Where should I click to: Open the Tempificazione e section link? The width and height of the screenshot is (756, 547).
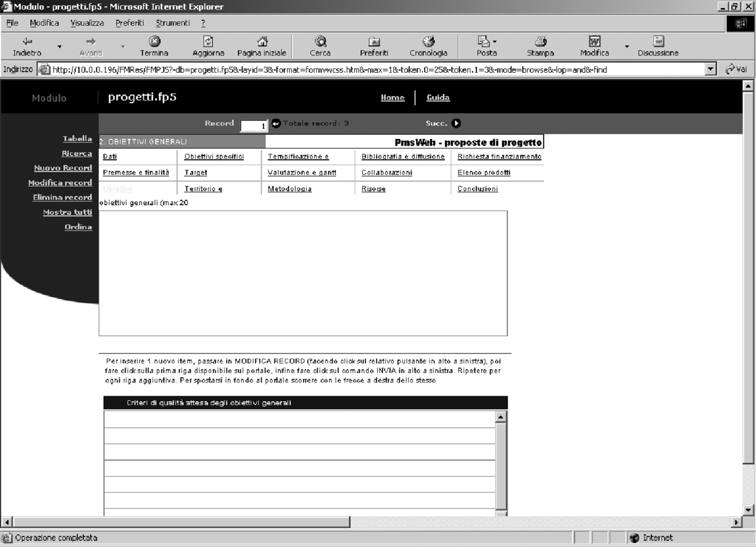click(x=298, y=157)
